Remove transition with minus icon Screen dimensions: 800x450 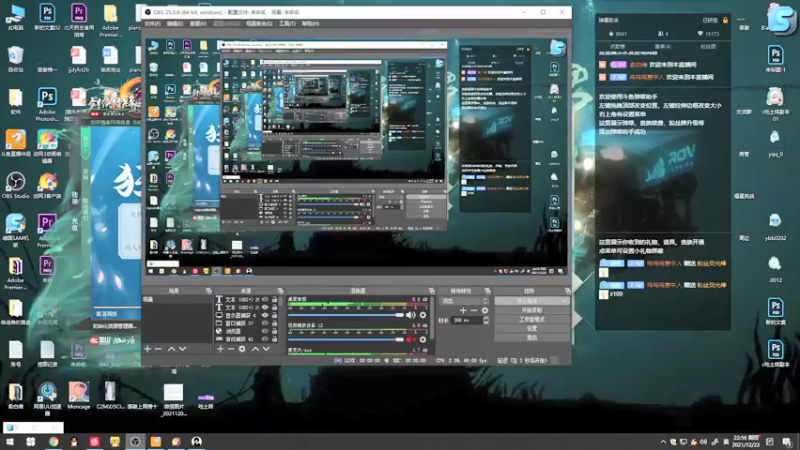[x=474, y=311]
